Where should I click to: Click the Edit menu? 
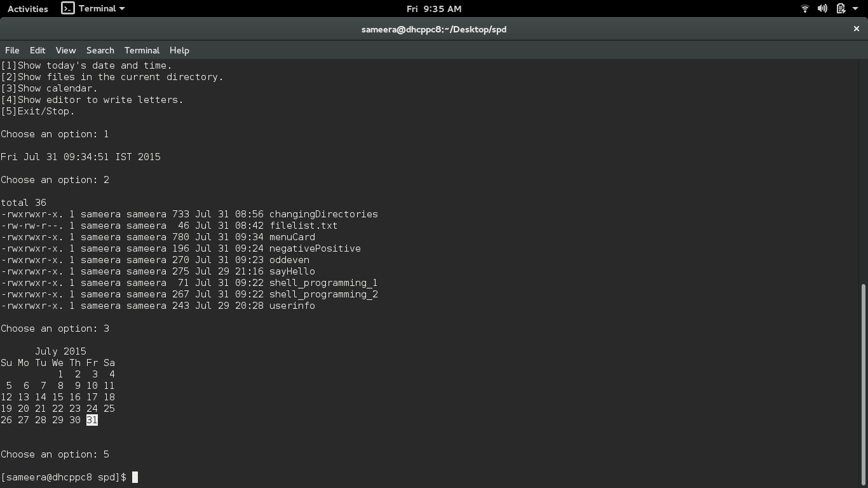(37, 50)
